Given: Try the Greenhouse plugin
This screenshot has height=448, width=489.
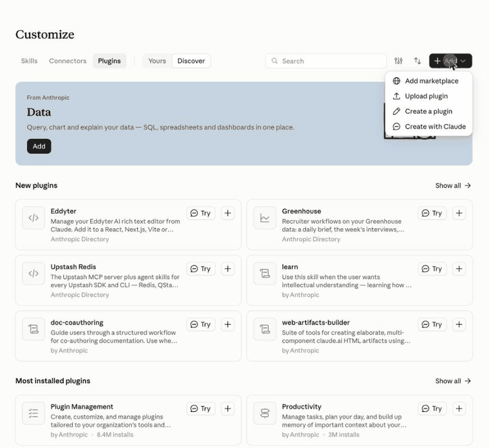Looking at the screenshot, I should click(432, 213).
